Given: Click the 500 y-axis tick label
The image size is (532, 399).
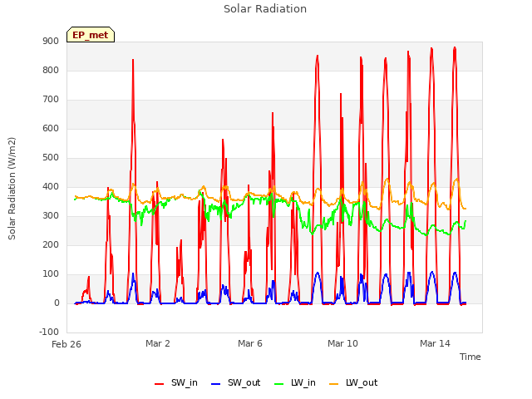Looking at the screenshot, I should click(x=51, y=158).
